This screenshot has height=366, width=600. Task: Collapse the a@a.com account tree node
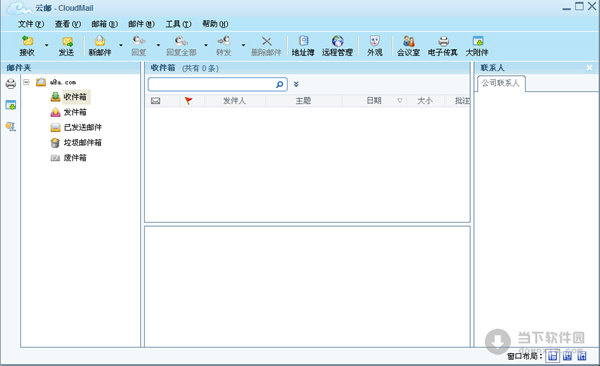26,82
